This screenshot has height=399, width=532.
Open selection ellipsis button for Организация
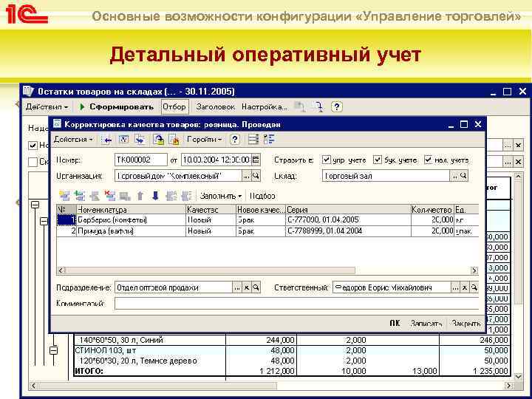coord(247,176)
